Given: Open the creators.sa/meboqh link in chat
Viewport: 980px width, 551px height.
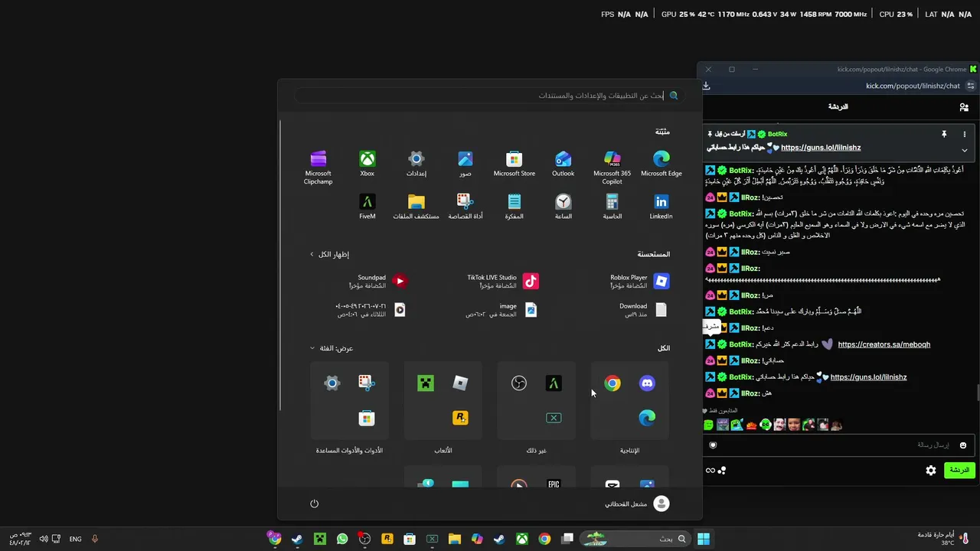Looking at the screenshot, I should coord(884,344).
